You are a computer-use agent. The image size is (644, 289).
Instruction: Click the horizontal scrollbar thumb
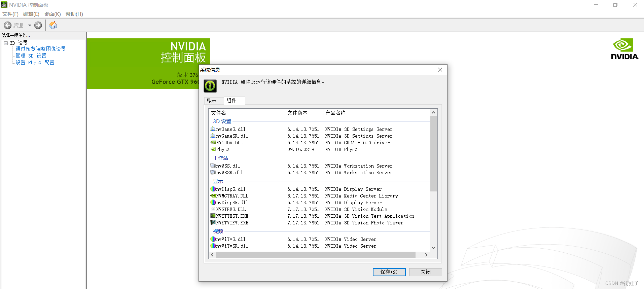tap(316, 255)
